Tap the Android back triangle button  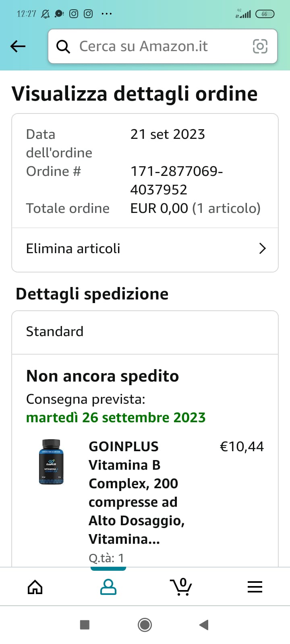[204, 625]
